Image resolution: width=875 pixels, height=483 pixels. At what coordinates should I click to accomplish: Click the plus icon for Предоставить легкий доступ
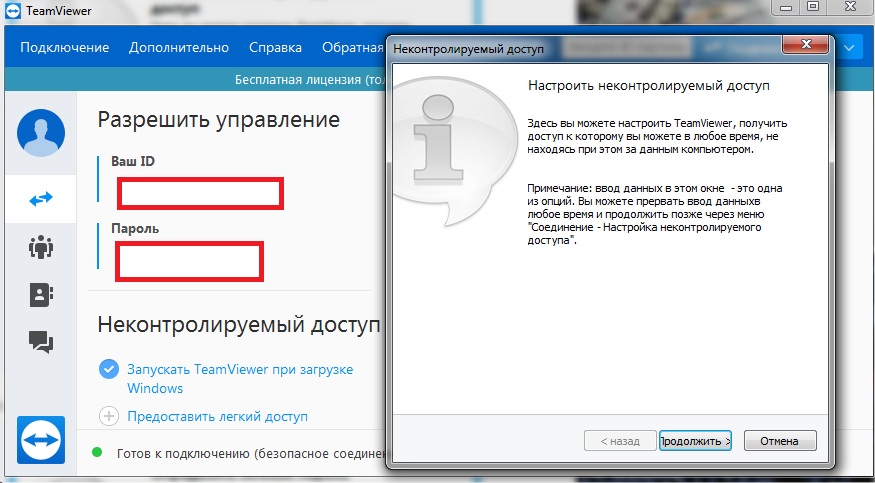pos(109,416)
